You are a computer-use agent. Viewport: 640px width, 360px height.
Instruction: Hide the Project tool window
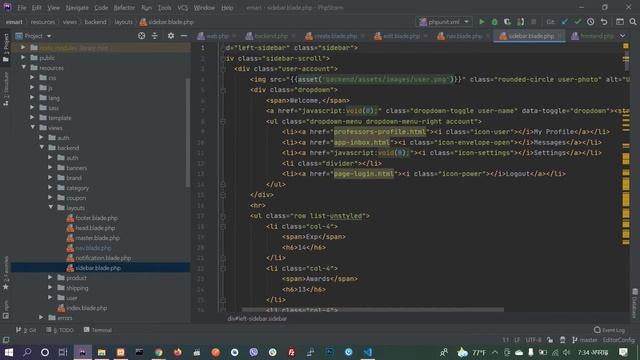pos(184,36)
